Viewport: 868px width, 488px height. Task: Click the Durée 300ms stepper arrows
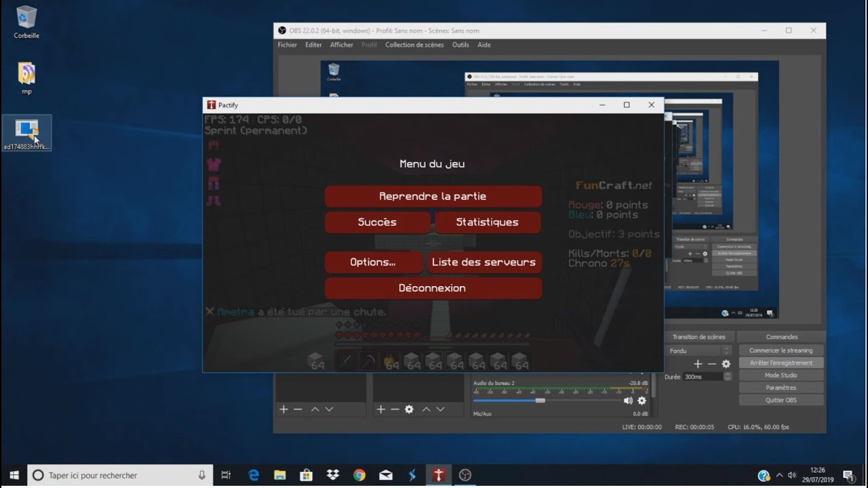pos(727,377)
